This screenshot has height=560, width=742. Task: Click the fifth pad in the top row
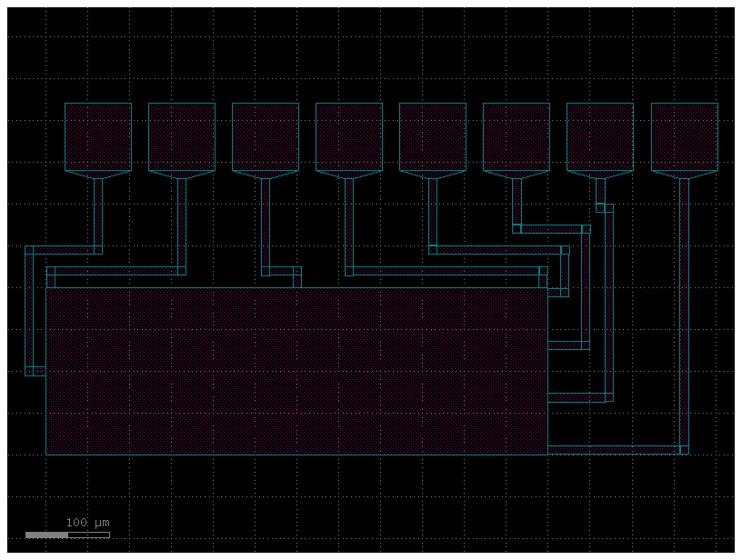[x=433, y=136]
